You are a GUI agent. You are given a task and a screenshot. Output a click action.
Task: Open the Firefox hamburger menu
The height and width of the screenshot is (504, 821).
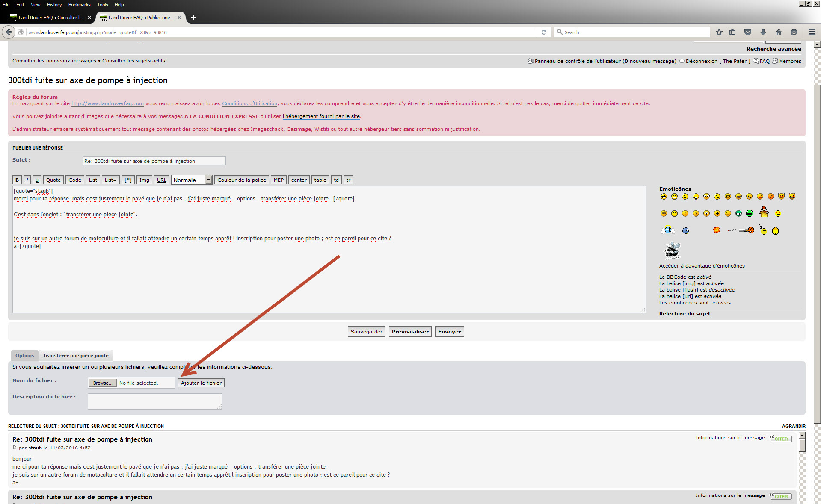(x=812, y=32)
